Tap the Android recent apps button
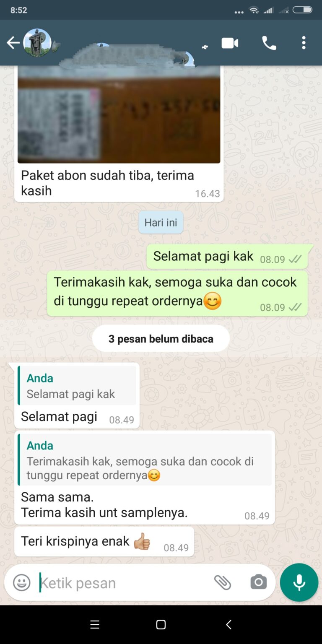 tap(95, 624)
